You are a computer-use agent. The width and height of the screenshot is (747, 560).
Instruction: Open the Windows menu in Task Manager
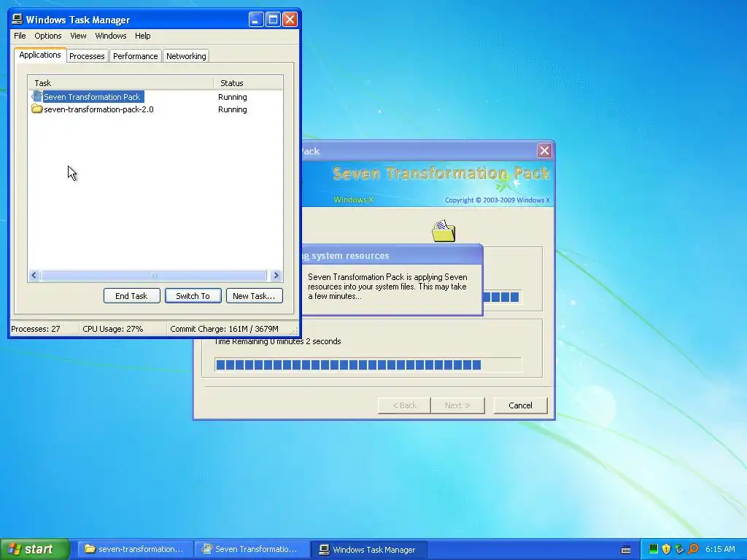(111, 36)
